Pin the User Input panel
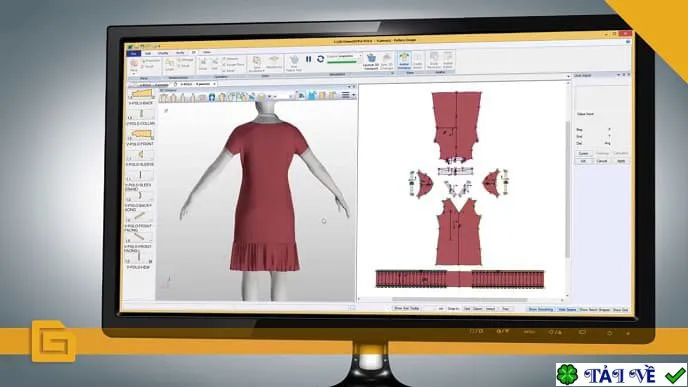The width and height of the screenshot is (688, 387). click(624, 75)
